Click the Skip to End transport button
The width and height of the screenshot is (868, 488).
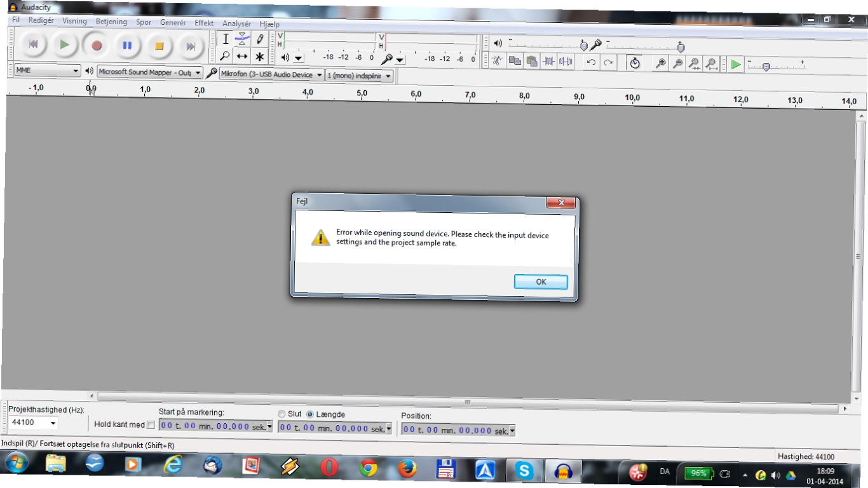190,46
